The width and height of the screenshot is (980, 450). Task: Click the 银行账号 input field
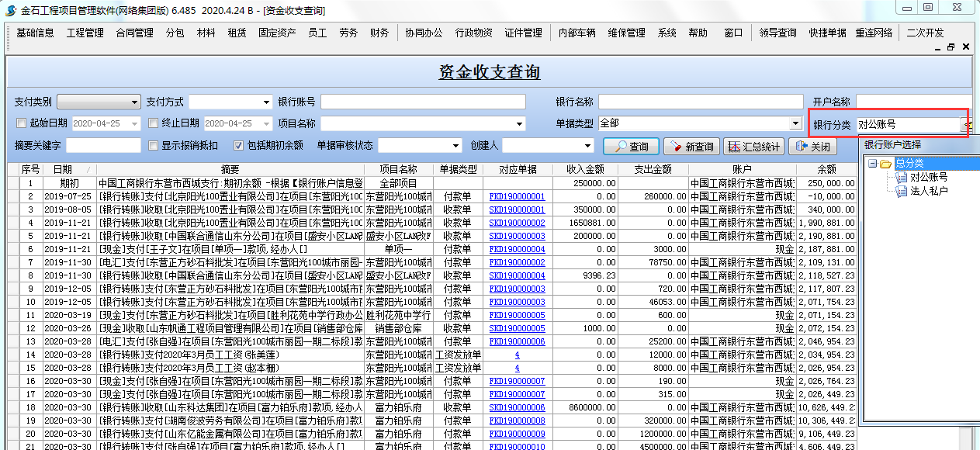point(423,101)
